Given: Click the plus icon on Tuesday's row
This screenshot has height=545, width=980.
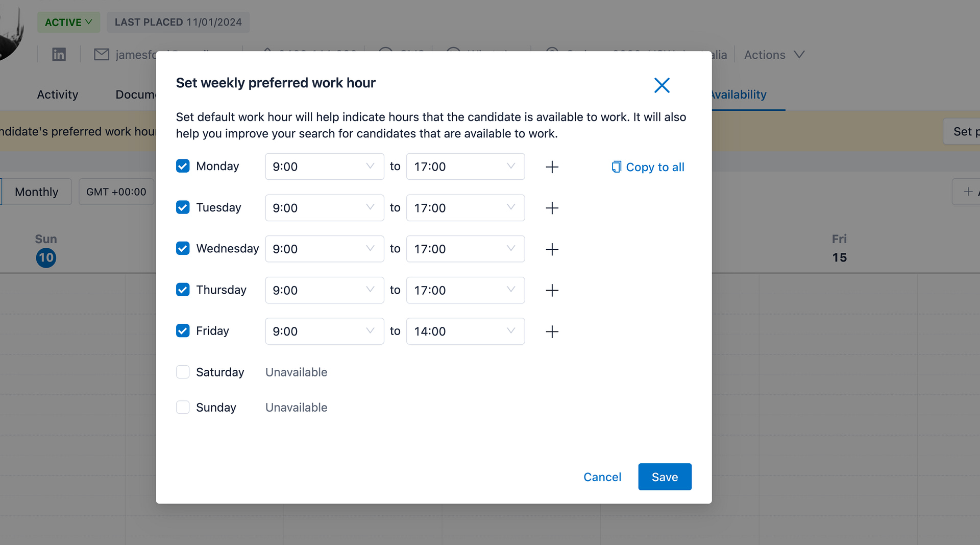Looking at the screenshot, I should click(552, 208).
